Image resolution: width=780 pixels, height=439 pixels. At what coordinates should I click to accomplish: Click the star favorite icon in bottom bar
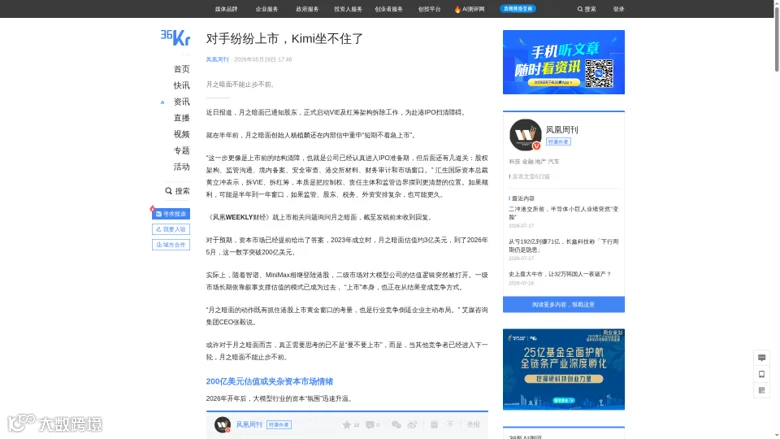(347, 425)
